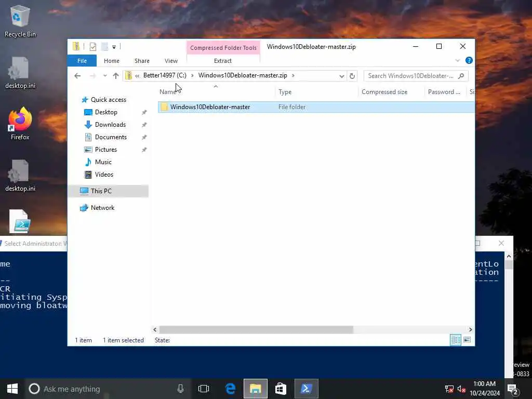This screenshot has height=399, width=532.
Task: Go up one folder level
Action: [x=116, y=76]
